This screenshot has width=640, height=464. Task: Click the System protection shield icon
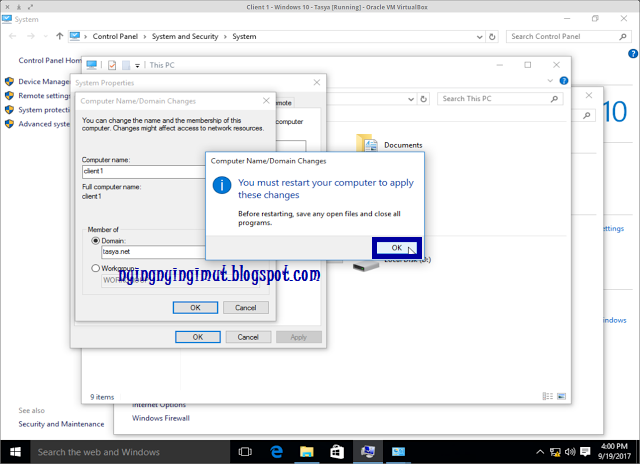pyautogui.click(x=9, y=110)
